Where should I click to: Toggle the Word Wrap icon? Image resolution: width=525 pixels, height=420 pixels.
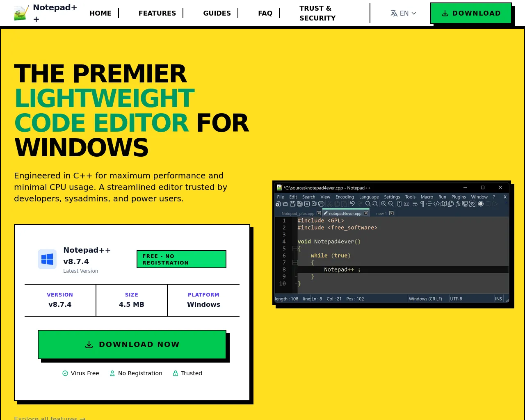(415, 204)
